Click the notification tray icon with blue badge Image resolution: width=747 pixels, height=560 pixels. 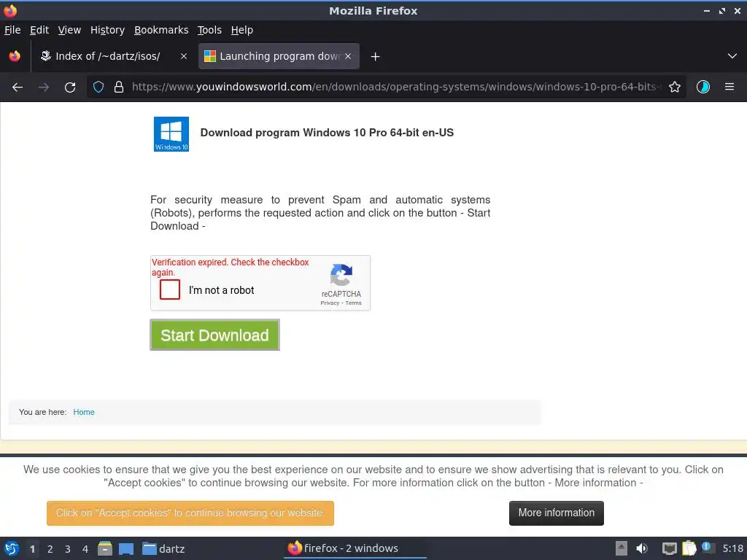tap(708, 548)
